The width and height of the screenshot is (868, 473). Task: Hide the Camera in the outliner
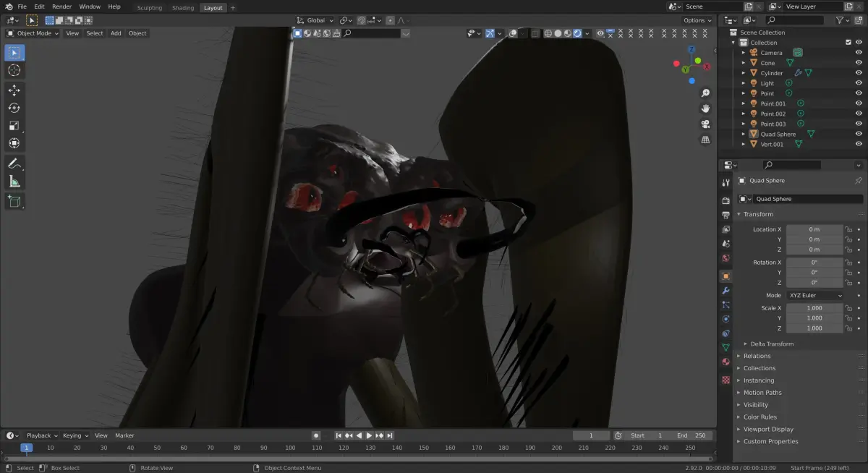point(859,53)
